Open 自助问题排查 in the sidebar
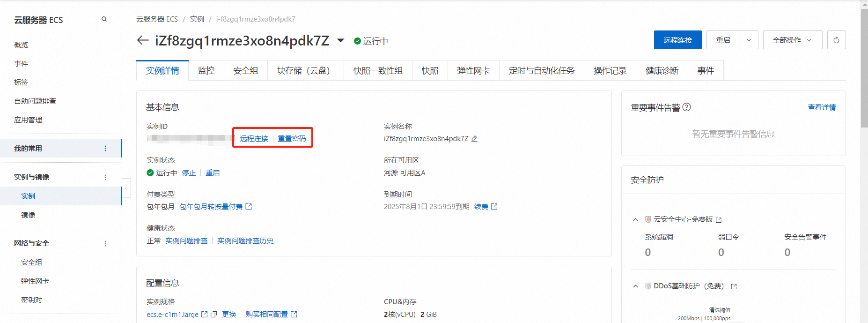 [35, 101]
